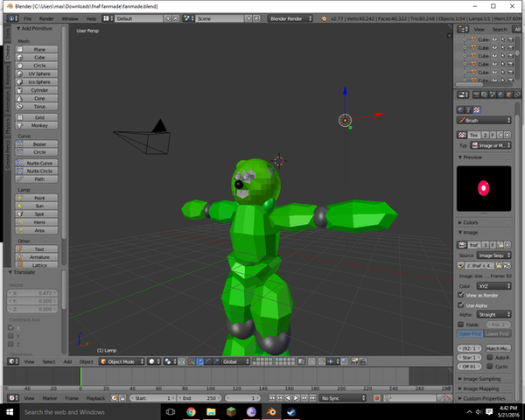Open the Object Mode dropdown

(121, 361)
